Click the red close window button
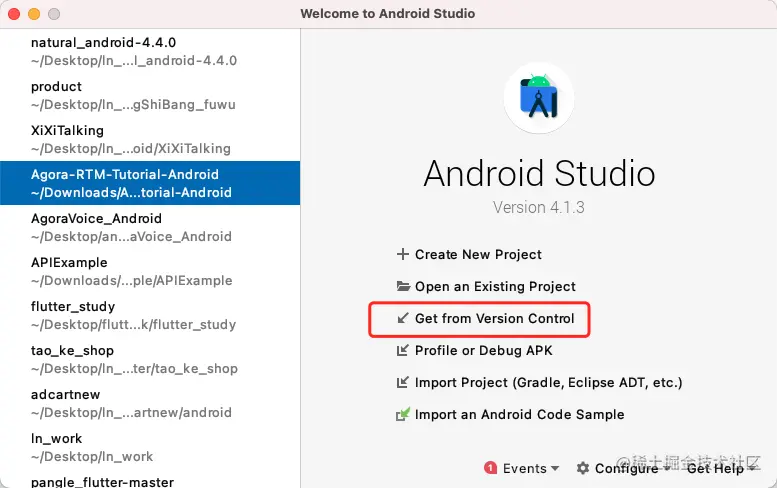Viewport: 777px width, 488px height. 14,14
